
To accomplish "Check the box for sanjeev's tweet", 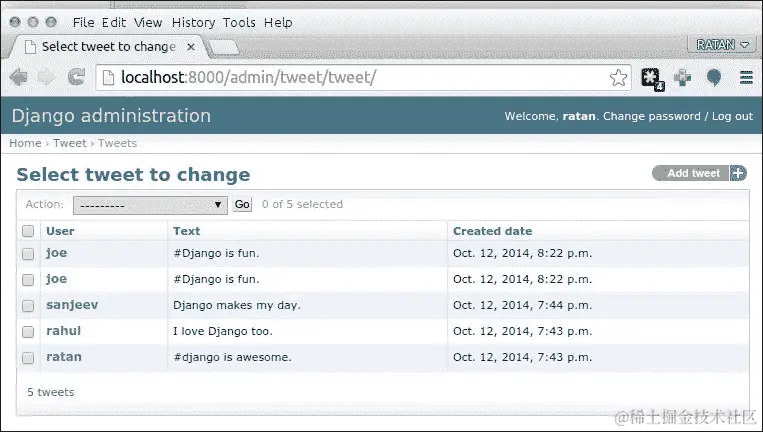I will click(x=28, y=306).
